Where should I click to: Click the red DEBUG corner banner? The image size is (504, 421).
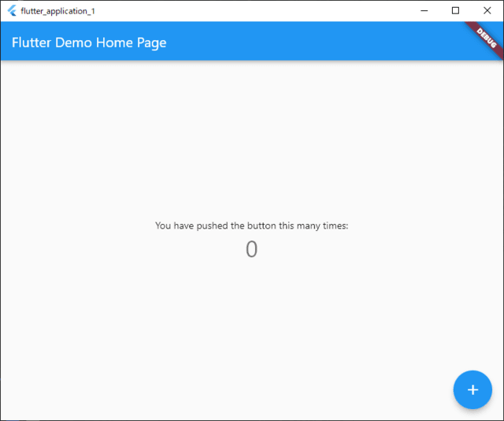tap(485, 38)
